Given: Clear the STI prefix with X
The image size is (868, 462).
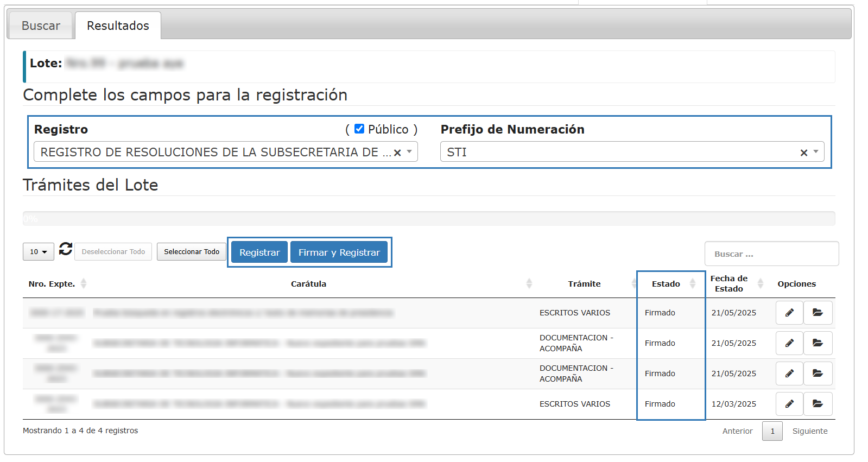Looking at the screenshot, I should pos(804,153).
